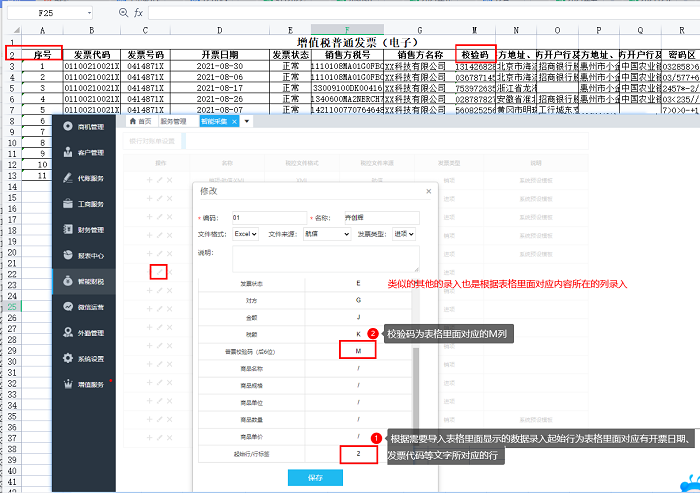Click the red-boxed edit pencil icon
Screen dimensions: 700x493
click(x=158, y=271)
